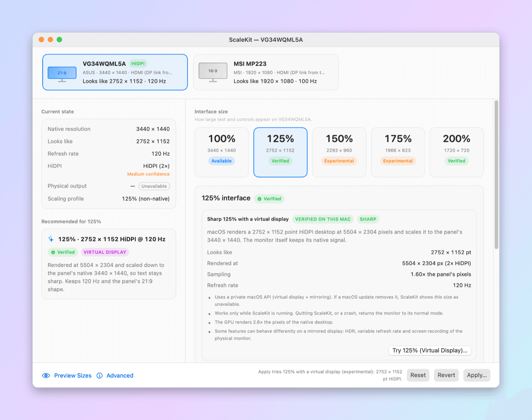Click the 'Medium confidence' text
Image resolution: width=532 pixels, height=420 pixels.
coord(149,174)
